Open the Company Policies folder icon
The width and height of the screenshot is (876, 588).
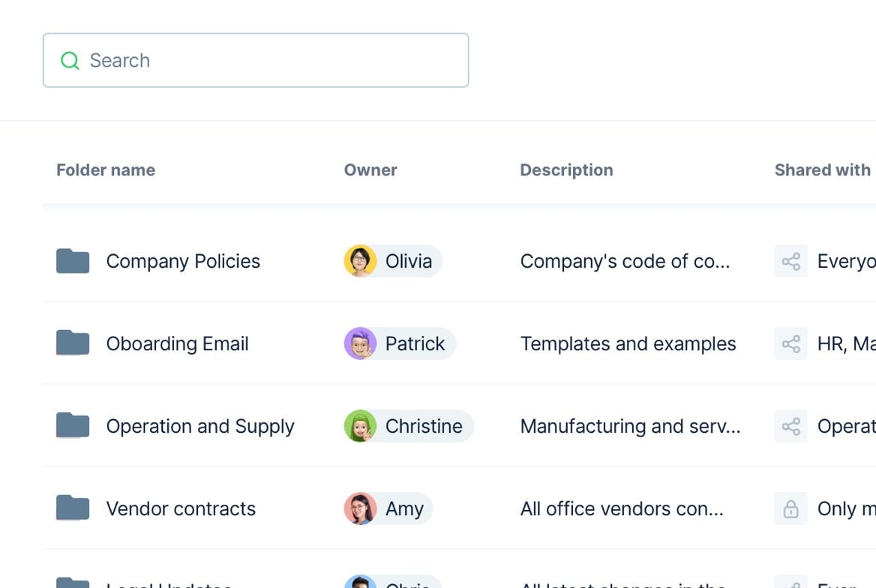point(72,261)
